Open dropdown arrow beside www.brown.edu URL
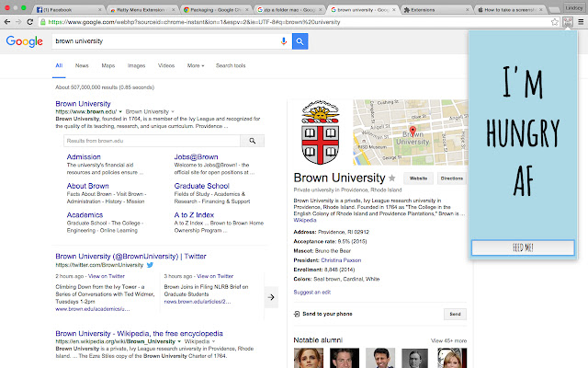The width and height of the screenshot is (588, 368). [x=120, y=111]
